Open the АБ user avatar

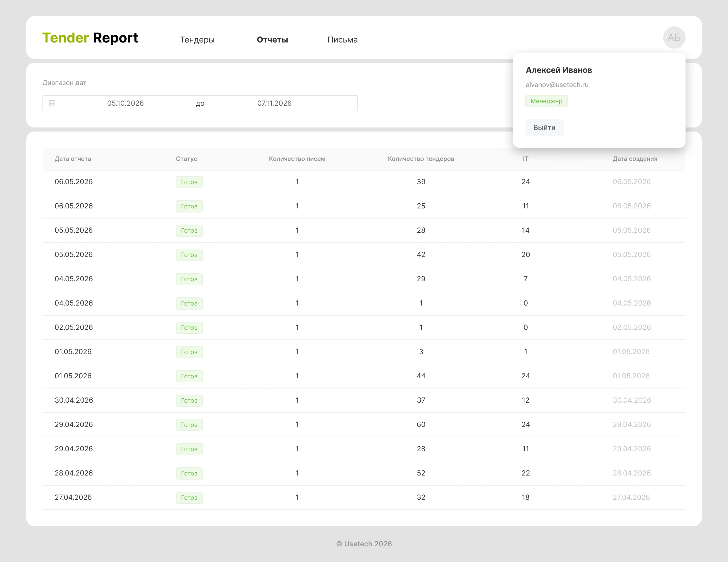[674, 37]
